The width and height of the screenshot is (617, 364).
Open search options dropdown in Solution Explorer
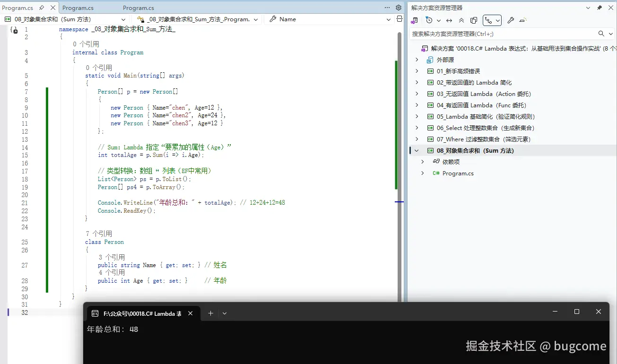point(610,34)
